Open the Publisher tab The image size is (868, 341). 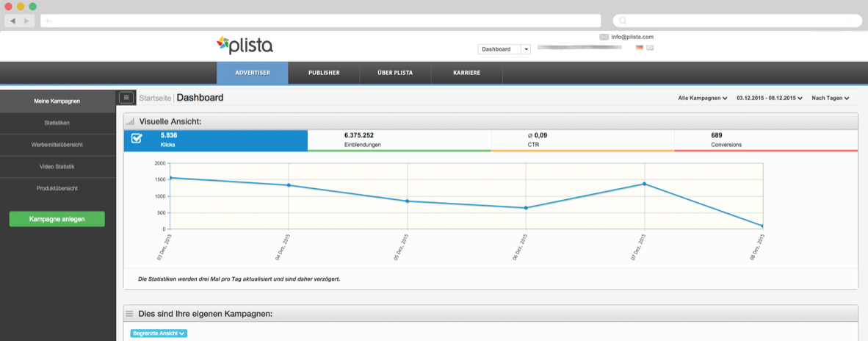(324, 73)
